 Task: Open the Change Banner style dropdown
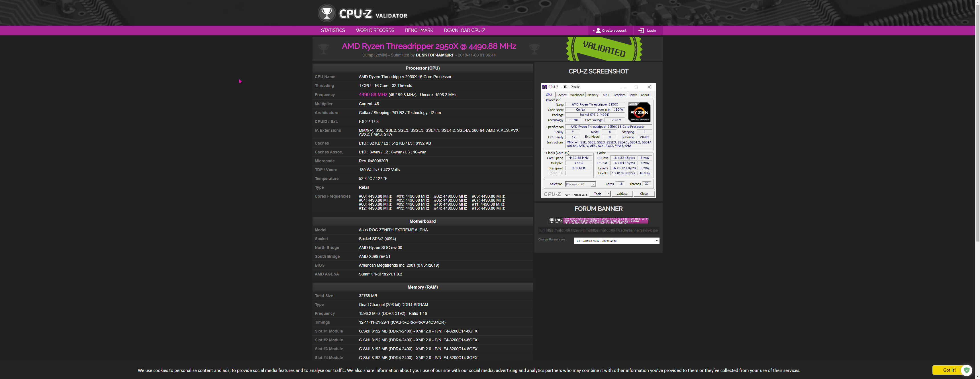[x=616, y=241]
